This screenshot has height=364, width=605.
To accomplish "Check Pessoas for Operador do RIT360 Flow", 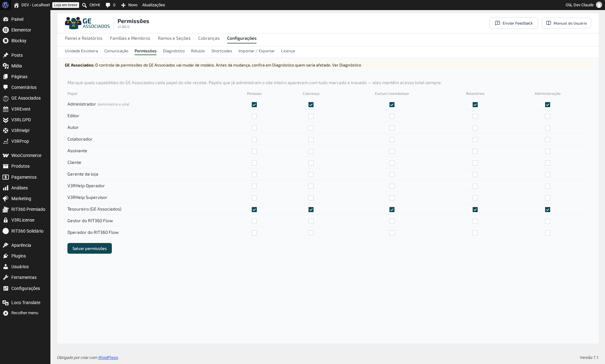I will point(254,233).
